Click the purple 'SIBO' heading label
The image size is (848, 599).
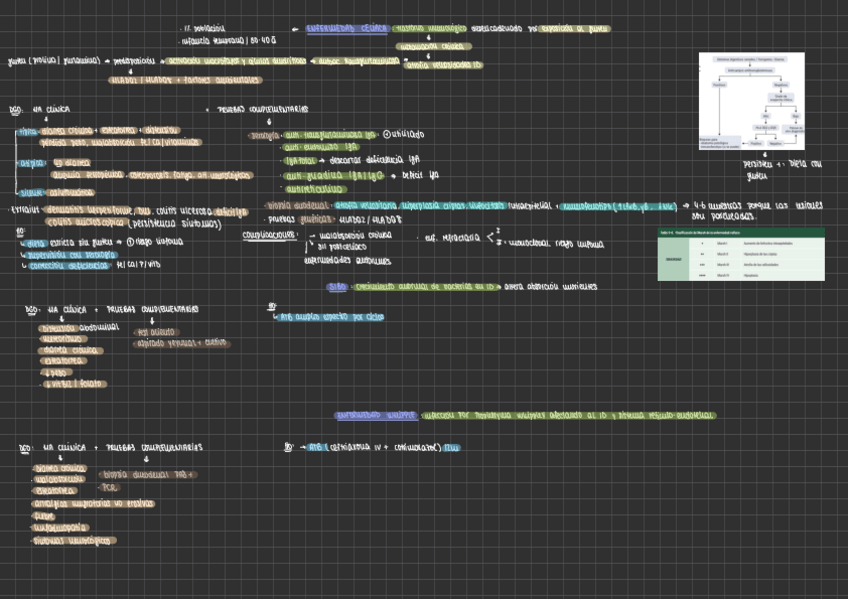pos(337,287)
